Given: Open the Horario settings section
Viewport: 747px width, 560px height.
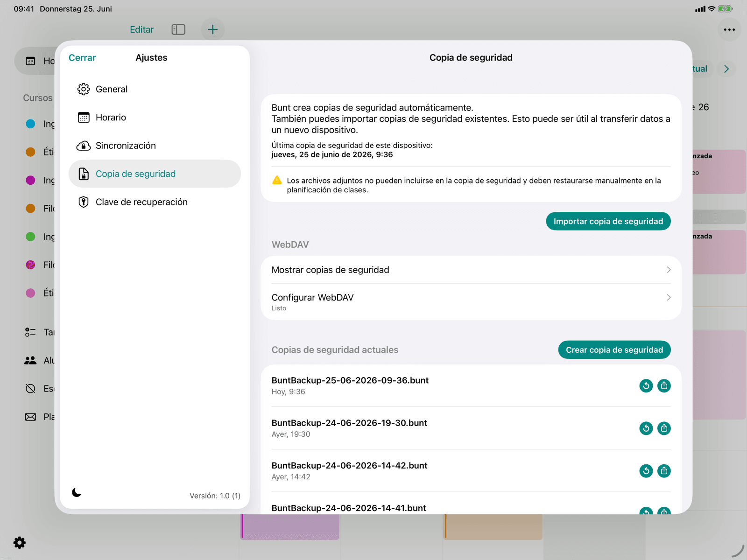Looking at the screenshot, I should 155,118.
